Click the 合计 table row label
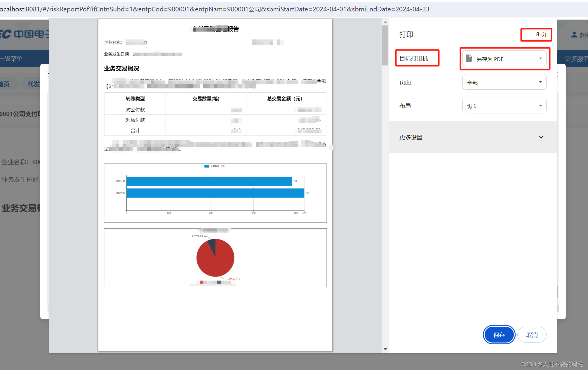Image resolution: width=588 pixels, height=370 pixels. pyautogui.click(x=135, y=130)
